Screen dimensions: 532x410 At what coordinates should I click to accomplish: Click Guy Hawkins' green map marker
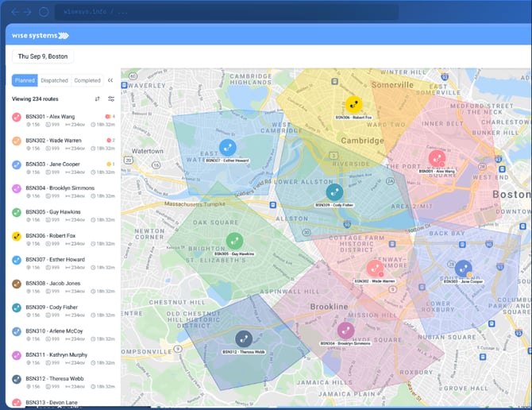coord(233,241)
